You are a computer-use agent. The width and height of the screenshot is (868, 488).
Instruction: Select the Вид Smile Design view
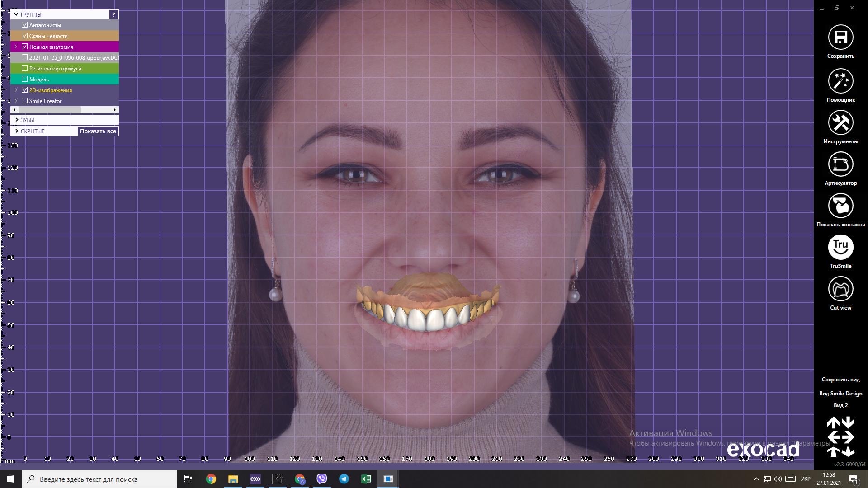click(840, 394)
